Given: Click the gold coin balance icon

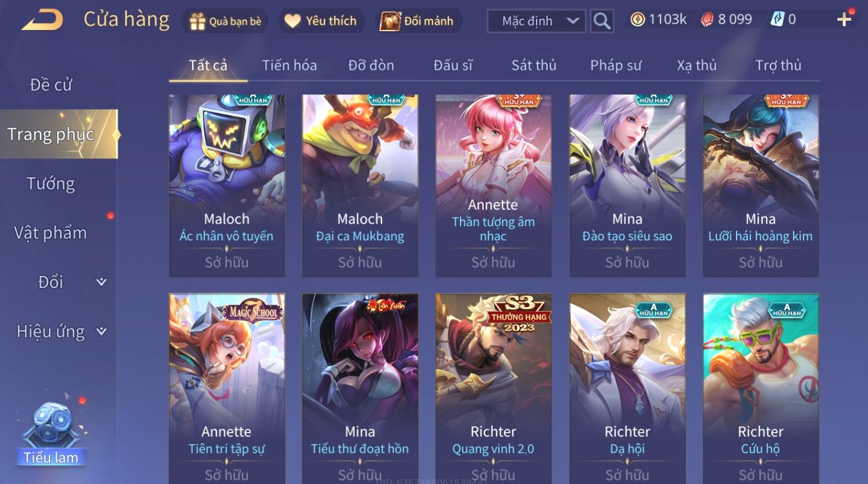Looking at the screenshot, I should click(637, 20).
